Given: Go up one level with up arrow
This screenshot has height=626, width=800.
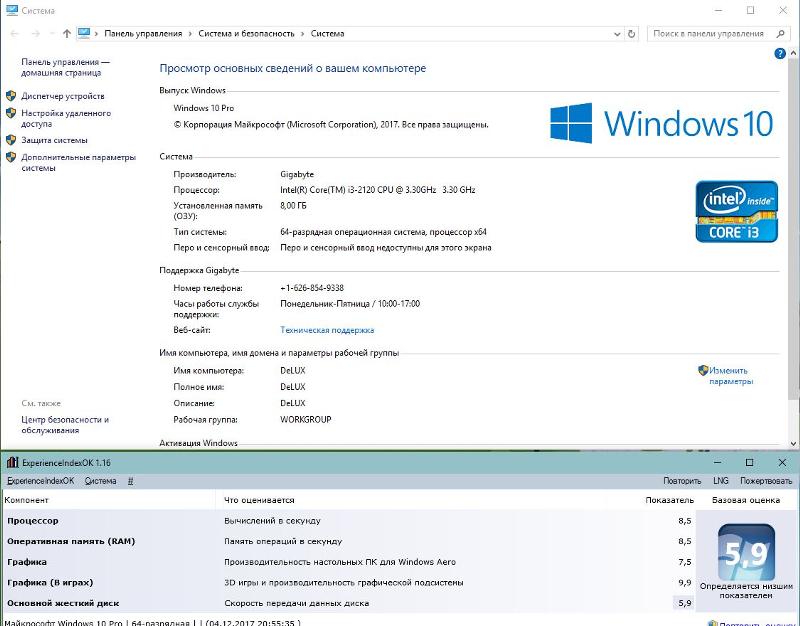Looking at the screenshot, I should 67,34.
